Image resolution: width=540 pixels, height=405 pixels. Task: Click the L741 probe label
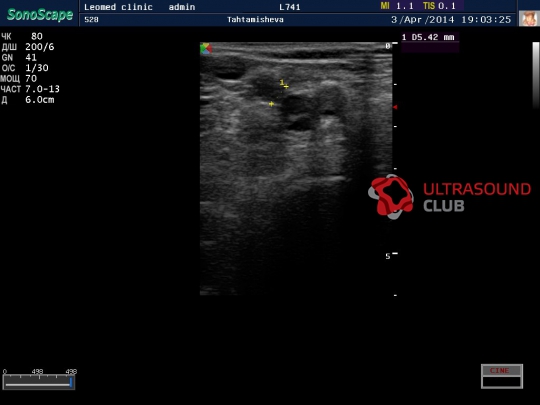[x=290, y=7]
